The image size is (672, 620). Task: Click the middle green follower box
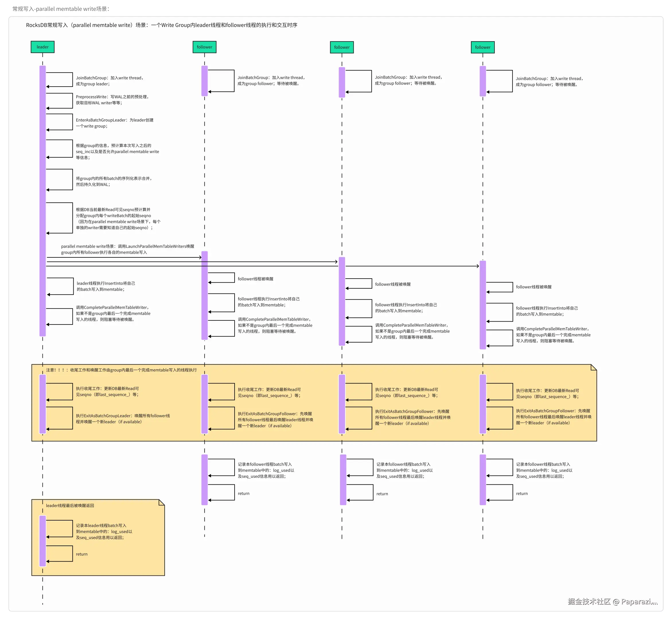[342, 47]
